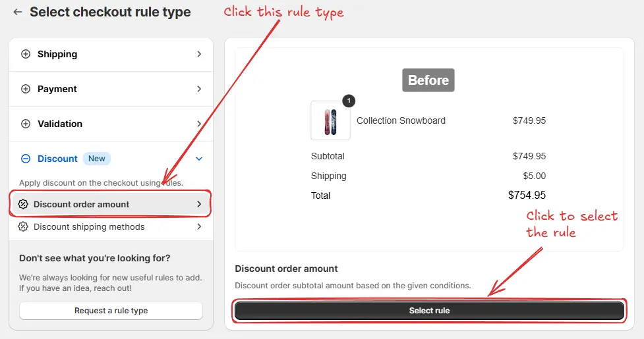Click the plus icon beside Validation
Screen dimensions: 644x339
(x=26, y=124)
